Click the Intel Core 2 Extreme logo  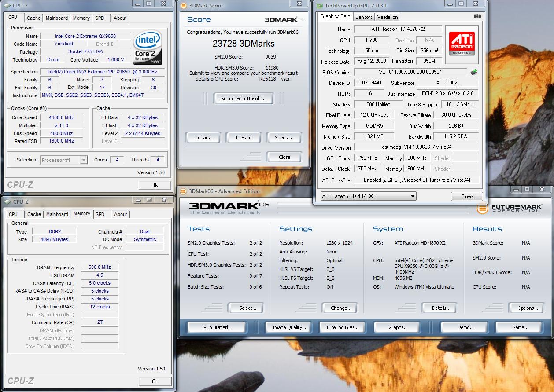[148, 48]
